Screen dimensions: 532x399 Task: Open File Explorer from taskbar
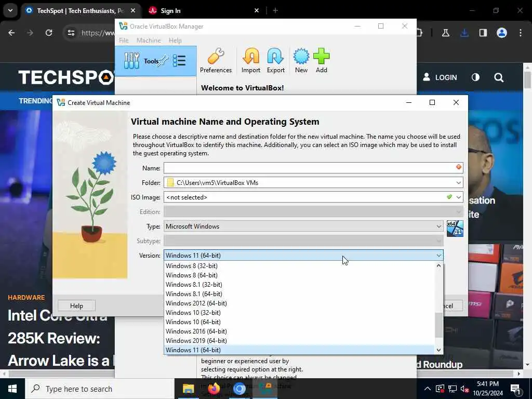pos(188,389)
